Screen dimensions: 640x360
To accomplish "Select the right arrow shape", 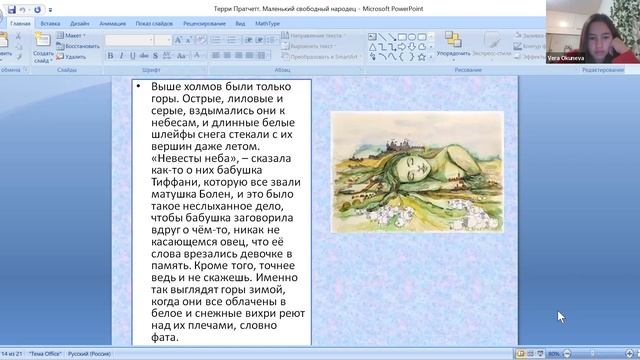I will [x=402, y=47].
